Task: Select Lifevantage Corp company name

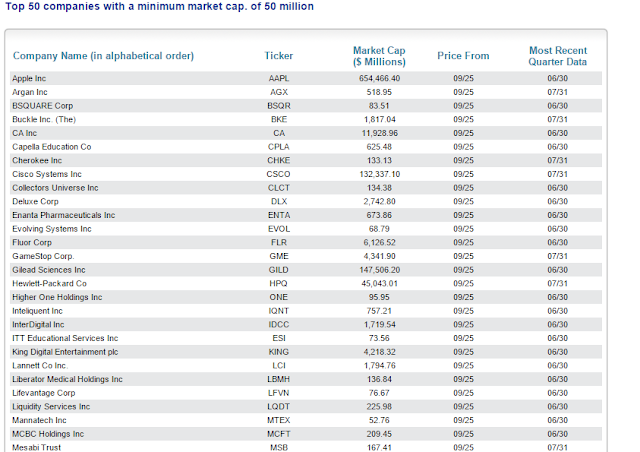Action: tap(44, 393)
